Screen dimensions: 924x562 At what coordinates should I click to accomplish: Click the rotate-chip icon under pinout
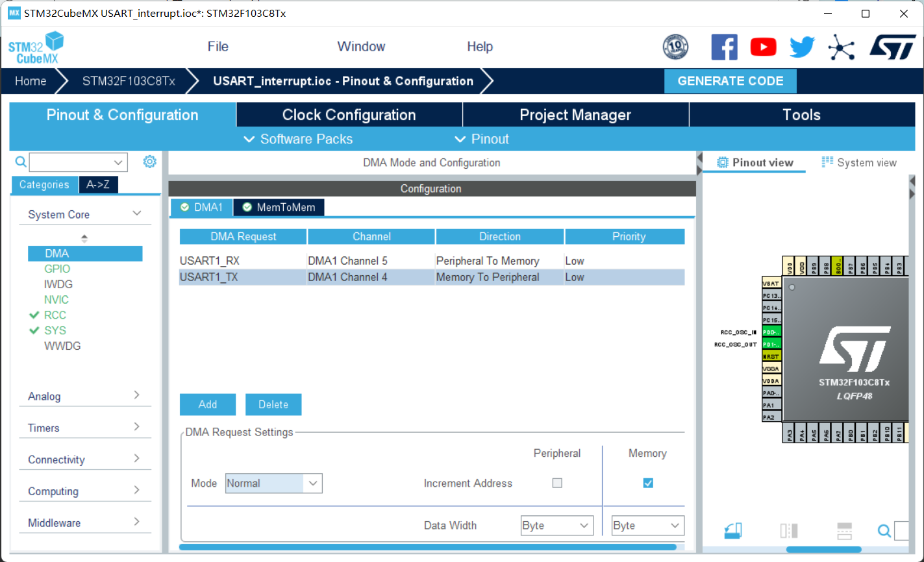[x=732, y=531]
